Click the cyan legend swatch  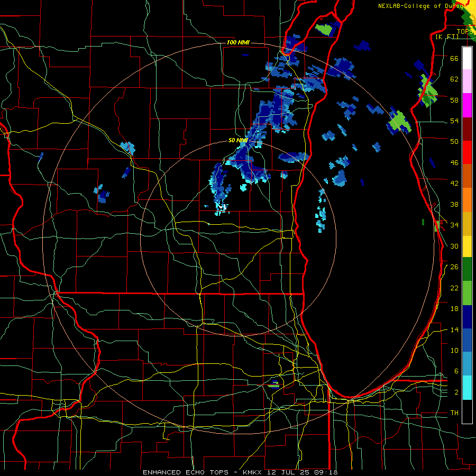tap(467, 388)
